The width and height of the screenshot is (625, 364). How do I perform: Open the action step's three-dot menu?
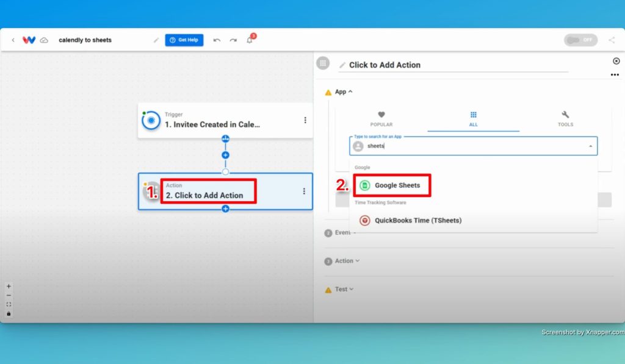point(304,191)
